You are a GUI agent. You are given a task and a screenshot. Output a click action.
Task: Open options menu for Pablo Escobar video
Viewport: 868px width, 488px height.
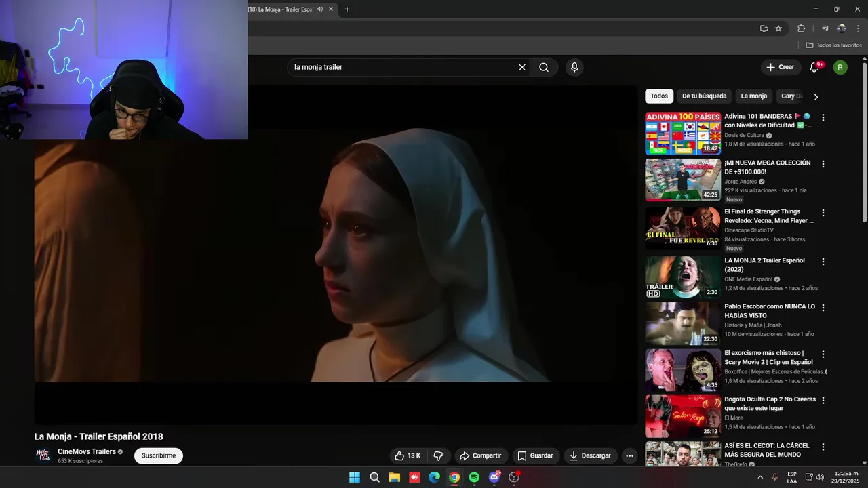[823, 308]
